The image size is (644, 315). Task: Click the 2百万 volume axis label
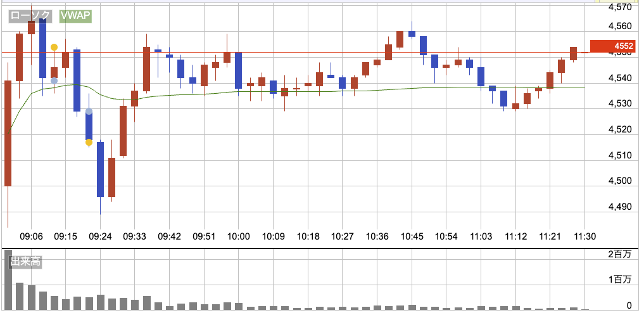pos(619,254)
